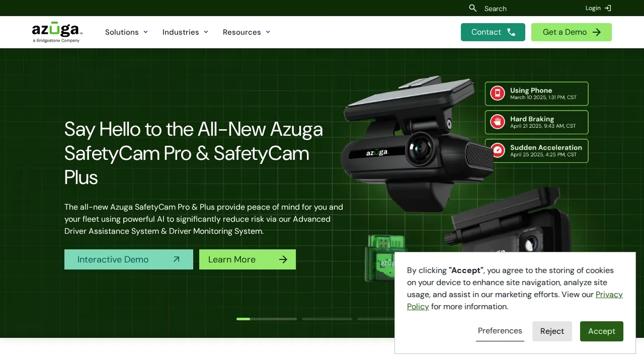Open cookie Preferences
This screenshot has width=644, height=362.
[500, 331]
